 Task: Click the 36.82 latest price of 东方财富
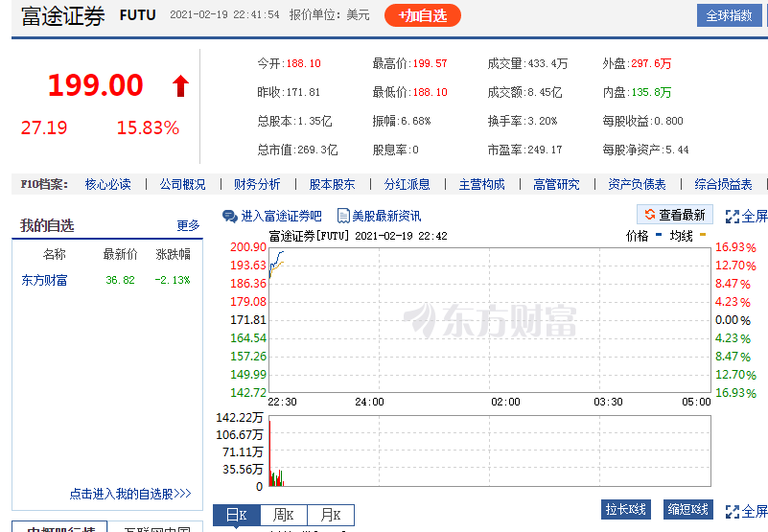point(120,280)
